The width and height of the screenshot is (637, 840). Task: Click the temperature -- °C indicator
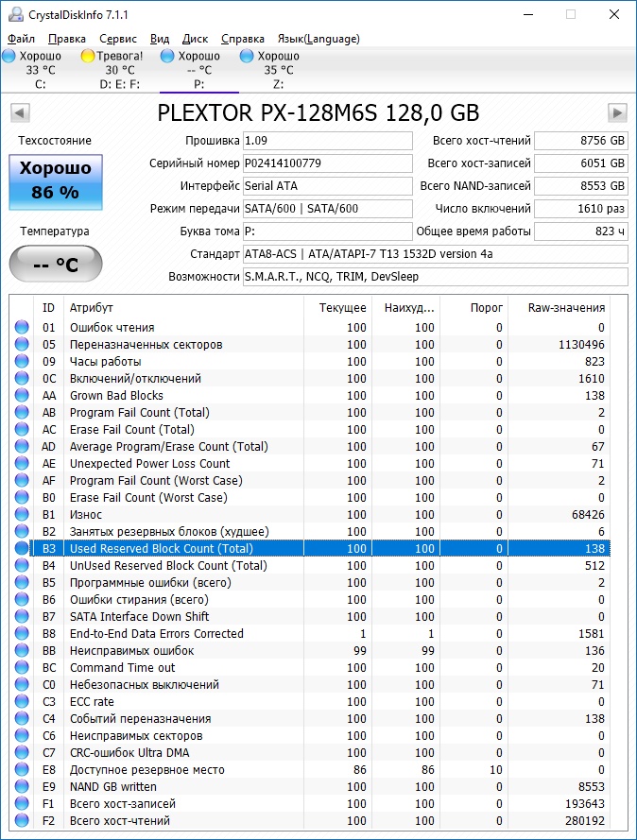56,264
